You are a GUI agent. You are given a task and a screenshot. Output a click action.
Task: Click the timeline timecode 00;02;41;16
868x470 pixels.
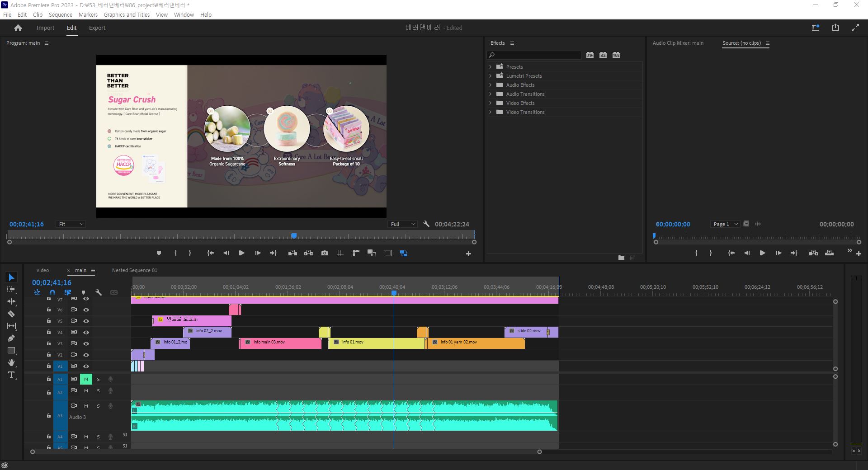tap(52, 282)
